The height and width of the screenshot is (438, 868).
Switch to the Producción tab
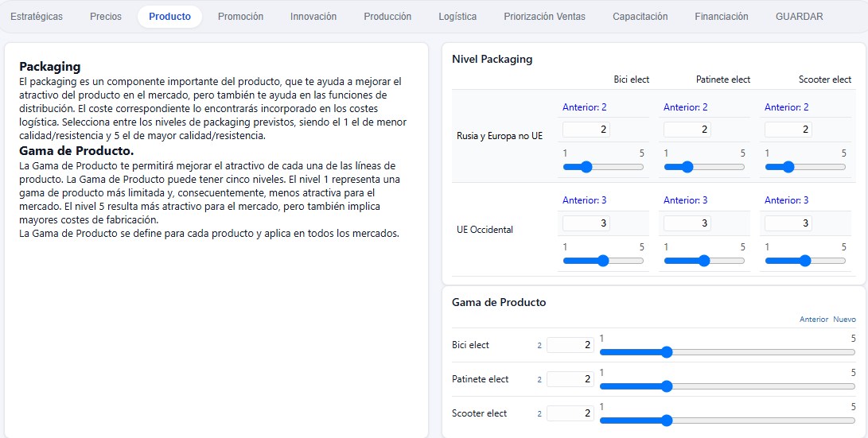387,17
